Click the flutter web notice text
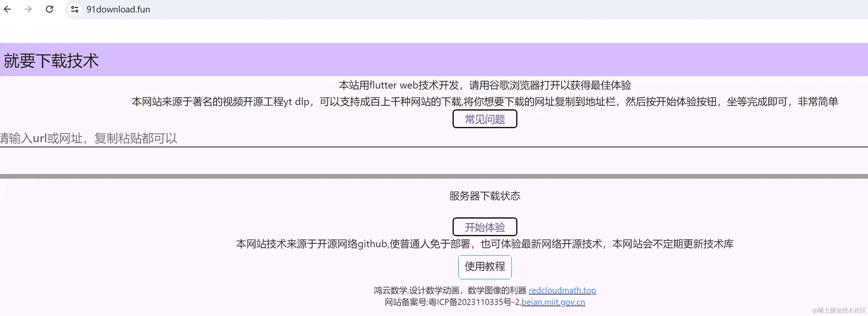This screenshot has height=316, width=868. (485, 85)
